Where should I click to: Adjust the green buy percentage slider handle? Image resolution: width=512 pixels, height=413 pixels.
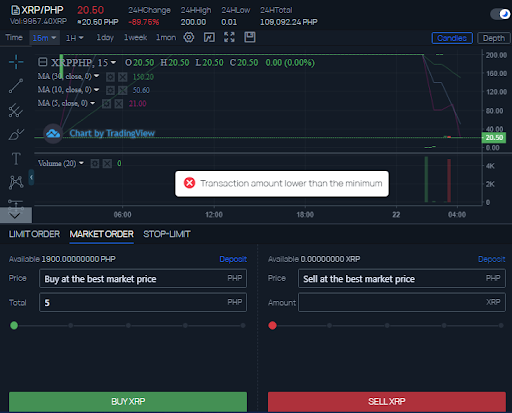14,325
